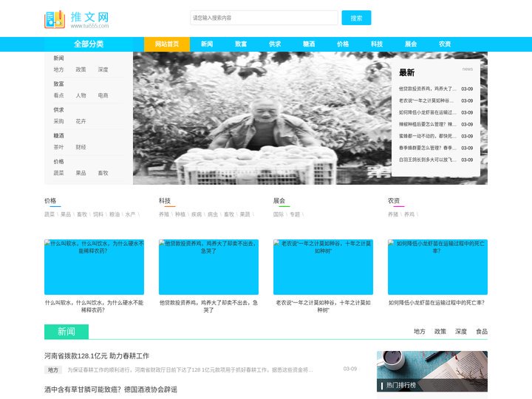Click 深度 in the left sidebar
The height and width of the screenshot is (399, 532).
103,69
